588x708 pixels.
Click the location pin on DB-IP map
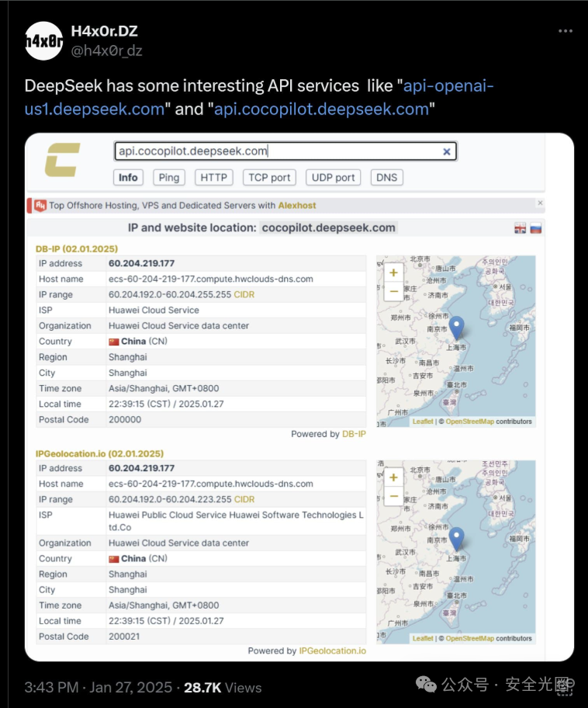coord(457,328)
